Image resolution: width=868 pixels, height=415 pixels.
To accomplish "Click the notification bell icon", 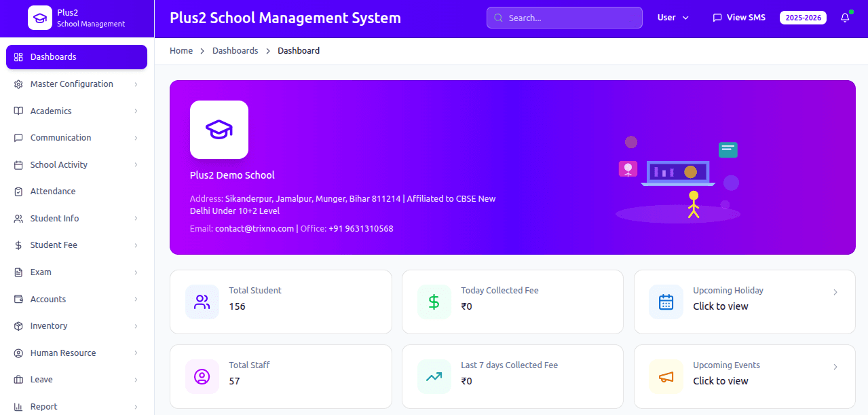I will [844, 18].
